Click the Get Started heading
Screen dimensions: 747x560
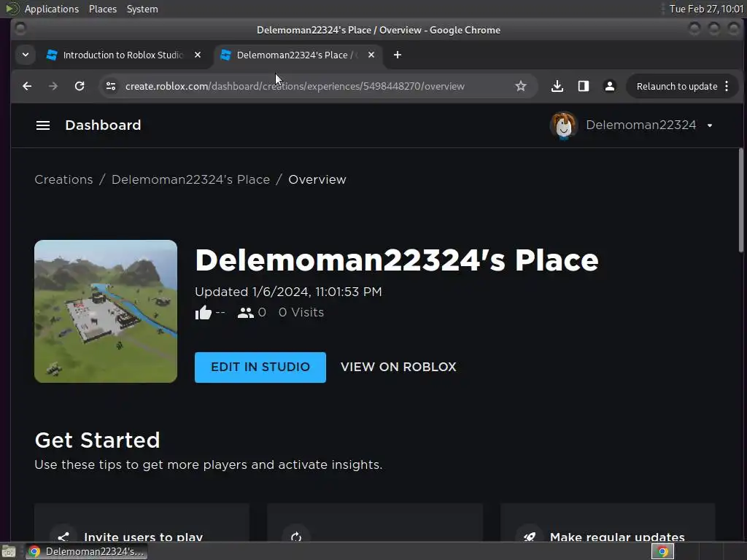tap(97, 440)
